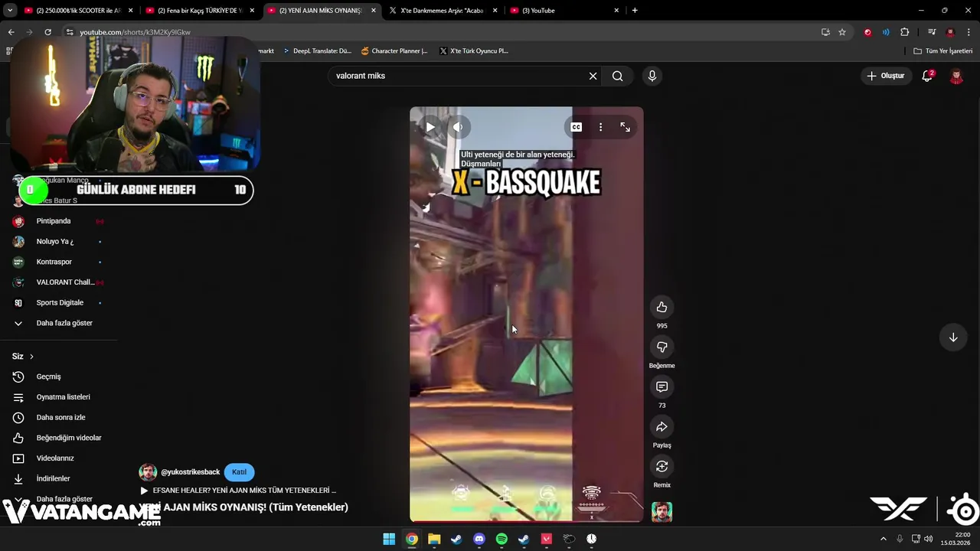This screenshot has height=551, width=980.
Task: Play the YouTube Short video
Action: (430, 127)
